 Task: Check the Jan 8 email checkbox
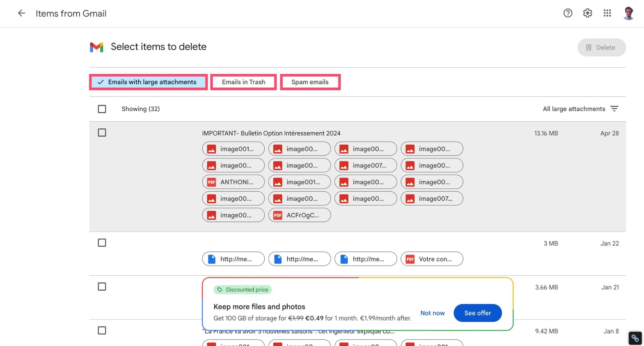102,330
